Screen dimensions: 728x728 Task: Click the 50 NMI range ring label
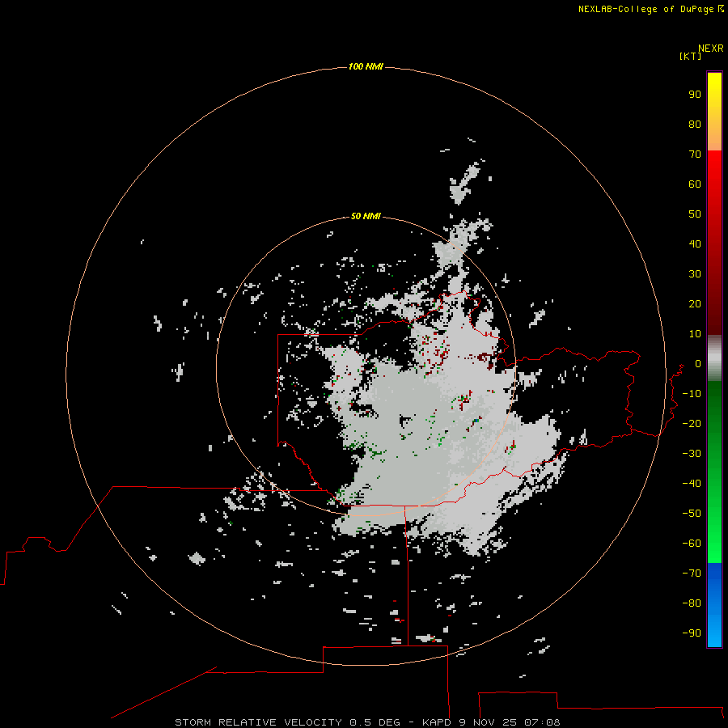366,216
